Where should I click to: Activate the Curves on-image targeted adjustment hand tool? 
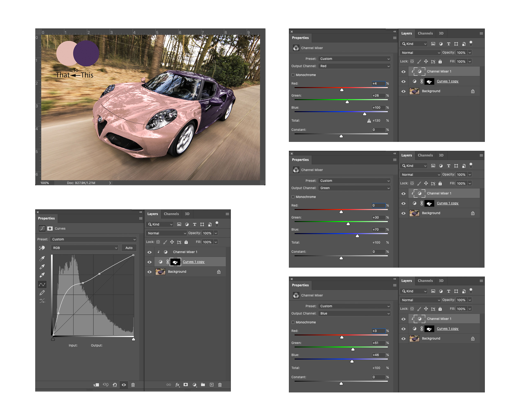coord(42,248)
